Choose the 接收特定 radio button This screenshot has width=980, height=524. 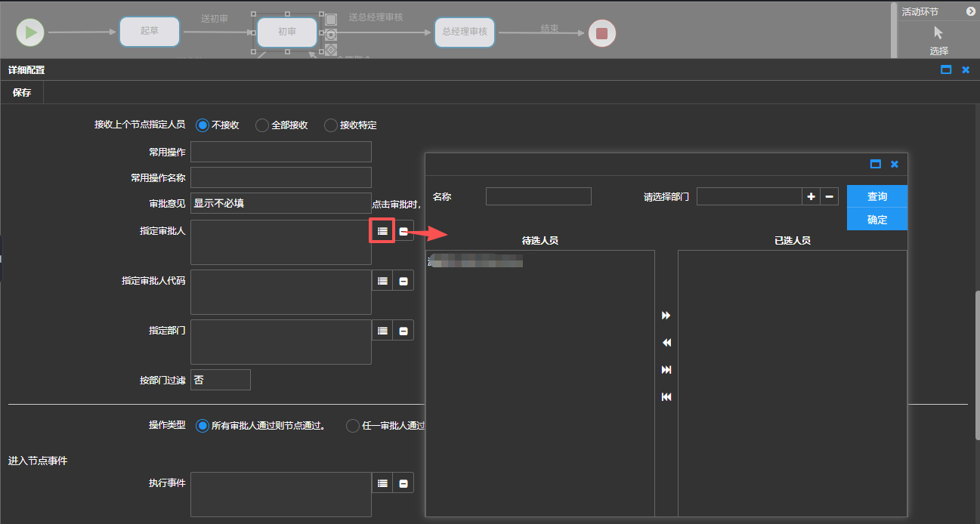tap(331, 125)
